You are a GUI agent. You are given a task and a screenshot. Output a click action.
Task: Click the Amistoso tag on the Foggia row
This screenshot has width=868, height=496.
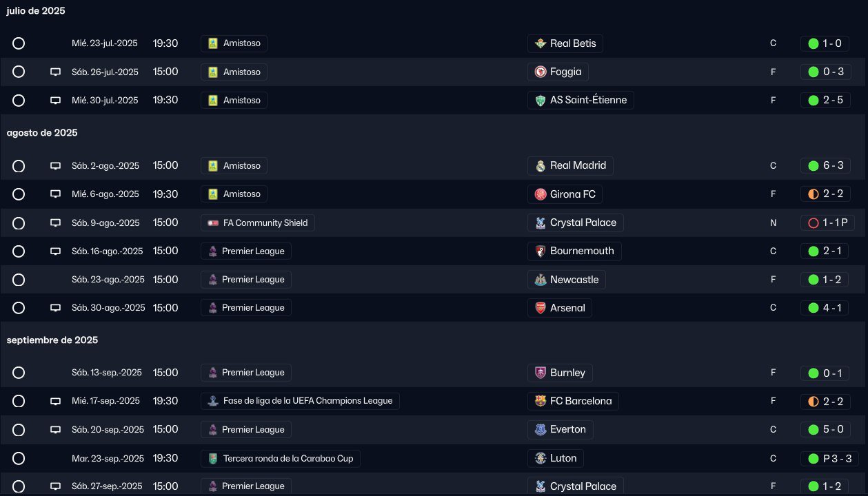point(234,72)
